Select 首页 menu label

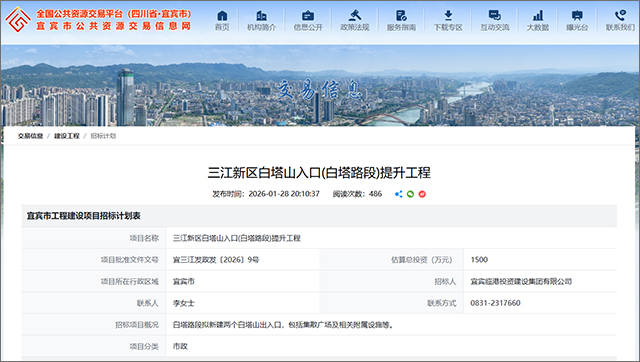point(222,27)
